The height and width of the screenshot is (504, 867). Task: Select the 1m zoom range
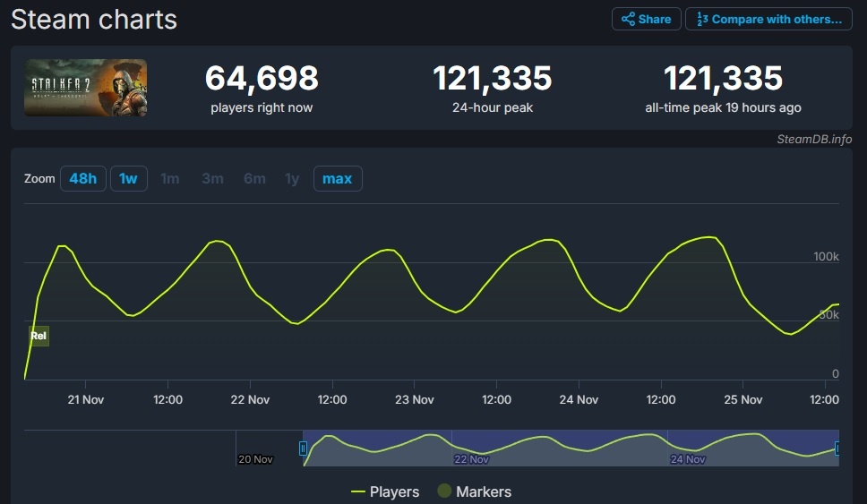point(170,178)
